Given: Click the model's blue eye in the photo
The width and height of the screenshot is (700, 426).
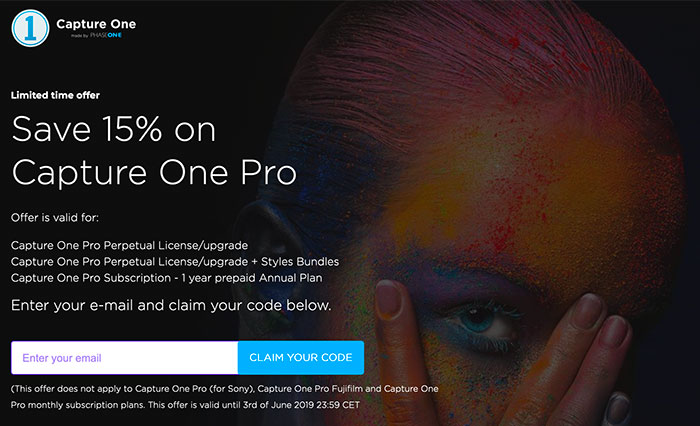Looking at the screenshot, I should coord(478,320).
